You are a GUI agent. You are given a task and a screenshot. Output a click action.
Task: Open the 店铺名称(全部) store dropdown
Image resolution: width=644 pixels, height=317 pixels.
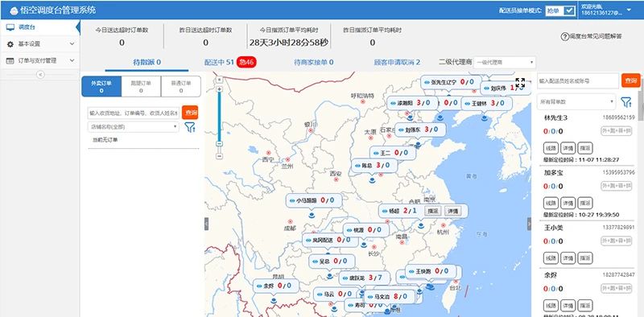[x=133, y=127]
